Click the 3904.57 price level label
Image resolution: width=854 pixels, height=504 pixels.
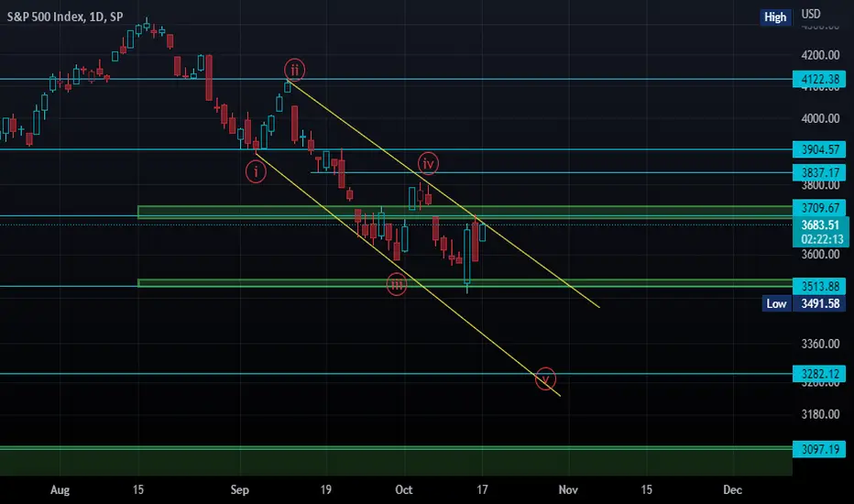(820, 149)
